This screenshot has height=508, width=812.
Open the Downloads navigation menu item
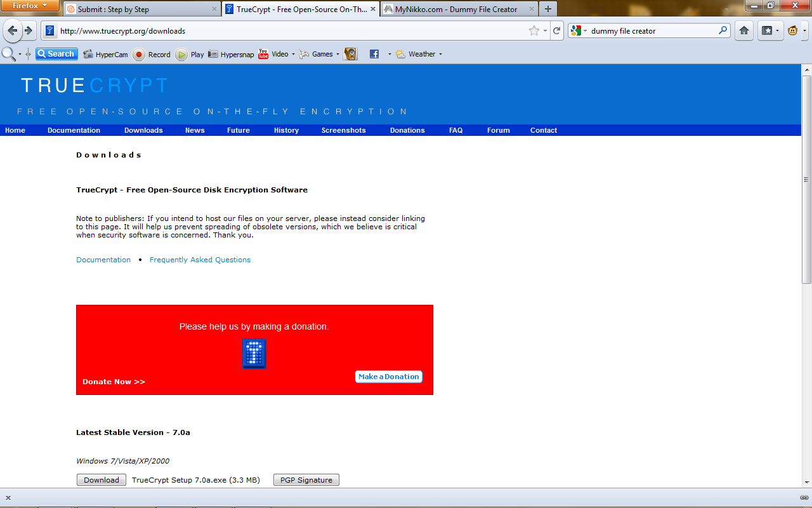point(143,130)
